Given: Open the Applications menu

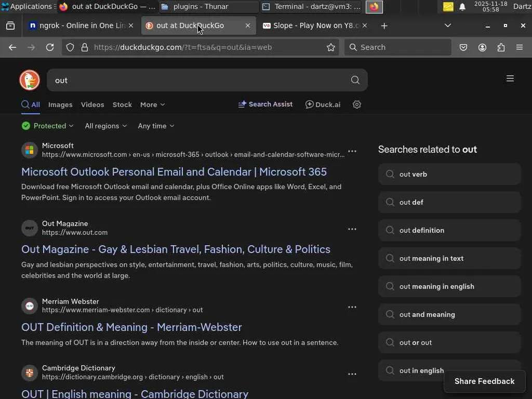Looking at the screenshot, I should tap(29, 6).
